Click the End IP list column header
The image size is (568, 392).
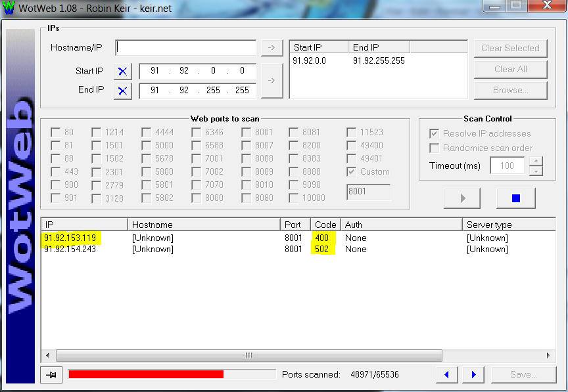pyautogui.click(x=379, y=47)
